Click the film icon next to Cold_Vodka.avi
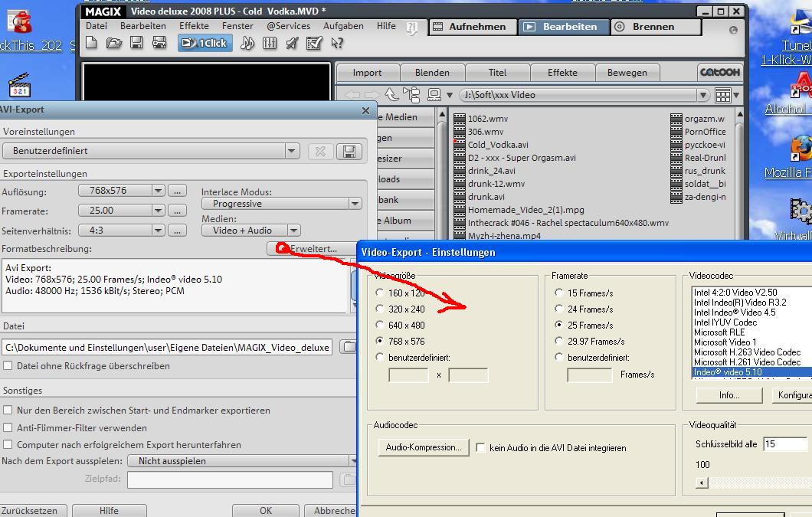Screen dimensions: 812x517 point(460,145)
